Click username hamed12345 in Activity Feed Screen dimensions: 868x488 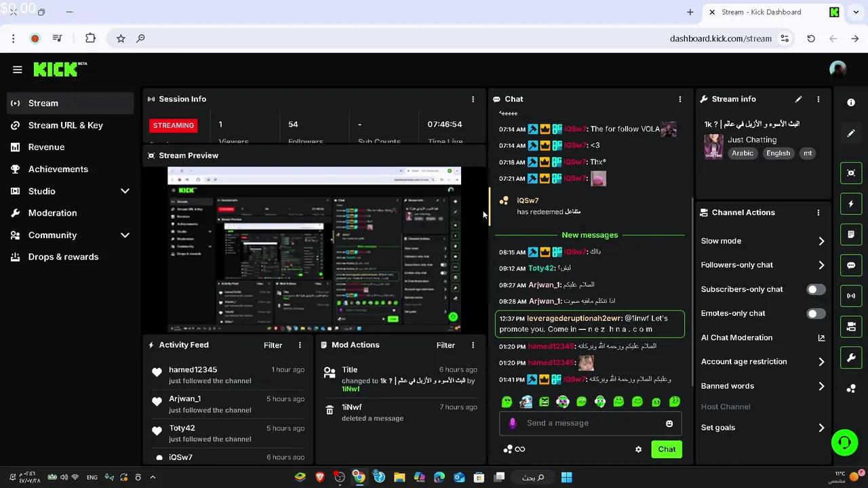tap(193, 370)
